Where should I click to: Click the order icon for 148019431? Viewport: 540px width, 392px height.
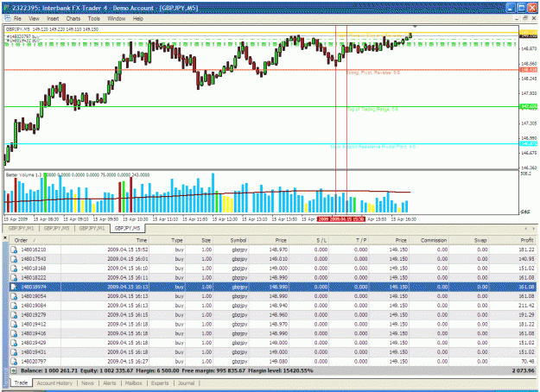point(14,351)
